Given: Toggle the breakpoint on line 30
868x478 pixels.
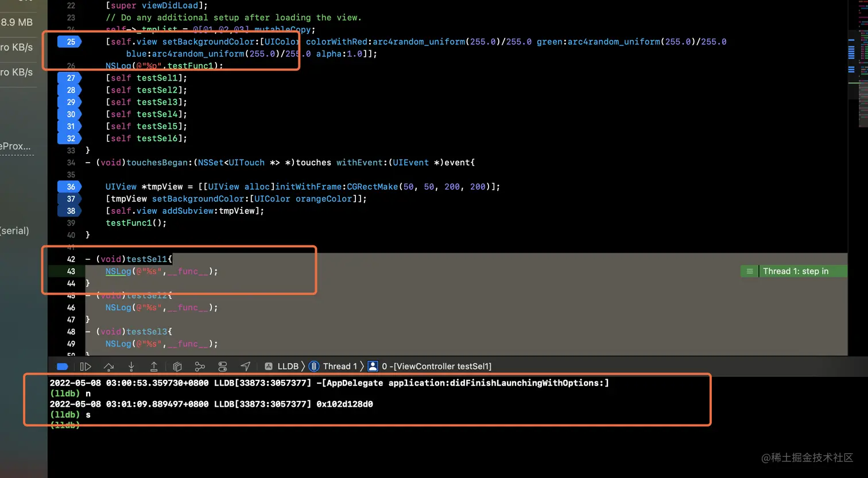Looking at the screenshot, I should point(70,114).
